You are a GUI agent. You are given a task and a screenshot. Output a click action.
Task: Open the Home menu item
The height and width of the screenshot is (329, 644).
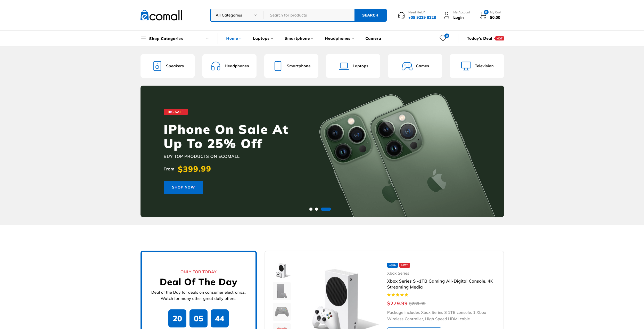[x=234, y=38]
